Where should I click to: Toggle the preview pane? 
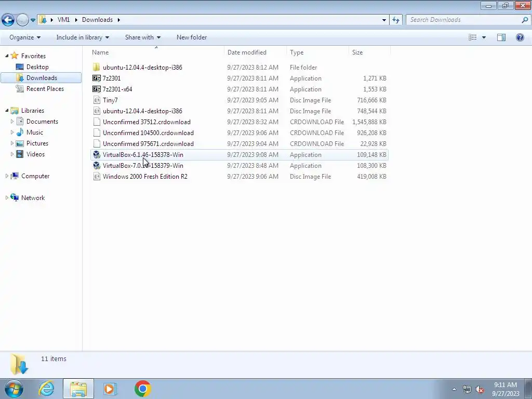click(x=501, y=37)
